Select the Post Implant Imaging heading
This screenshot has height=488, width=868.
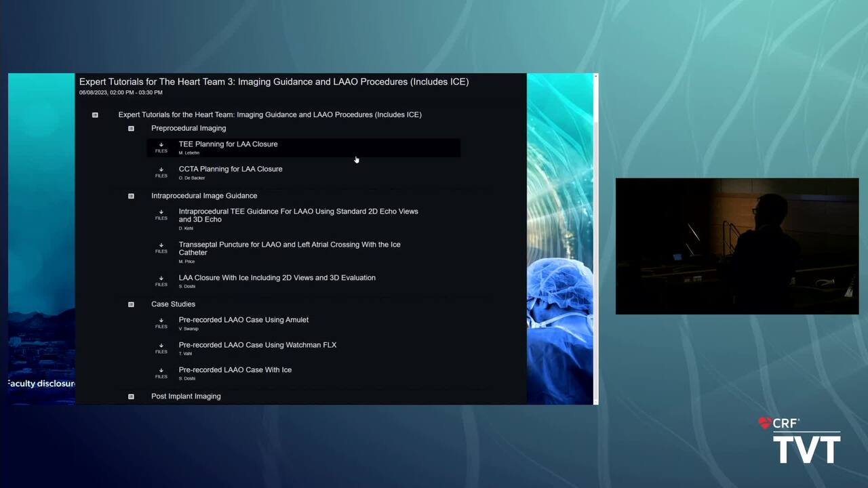[x=186, y=396]
